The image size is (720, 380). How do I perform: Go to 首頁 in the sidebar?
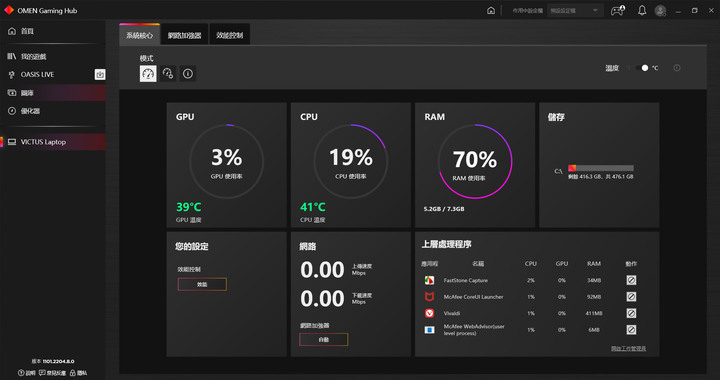(53, 31)
